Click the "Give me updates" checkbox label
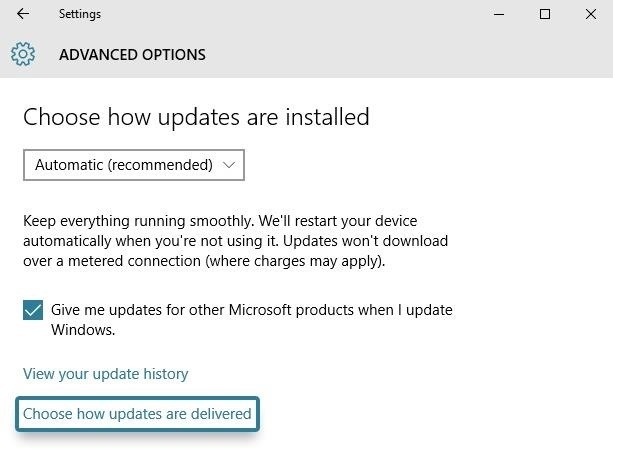Screen dimensions: 619x450 251,310
